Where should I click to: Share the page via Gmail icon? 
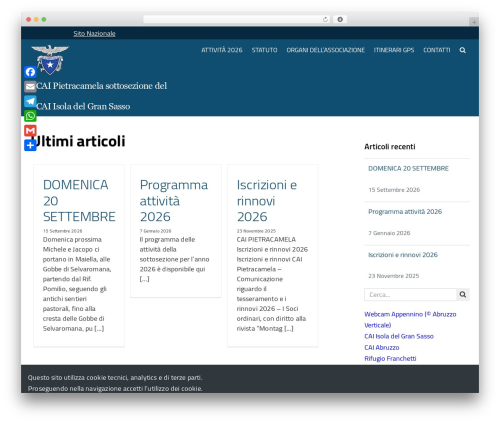30,131
